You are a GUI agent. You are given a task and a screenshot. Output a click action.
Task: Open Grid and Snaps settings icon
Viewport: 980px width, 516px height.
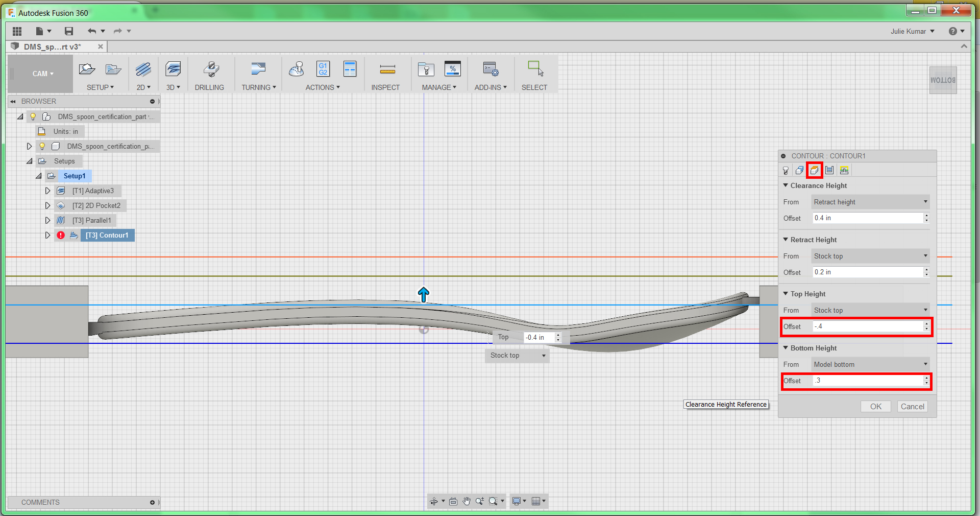[536, 502]
